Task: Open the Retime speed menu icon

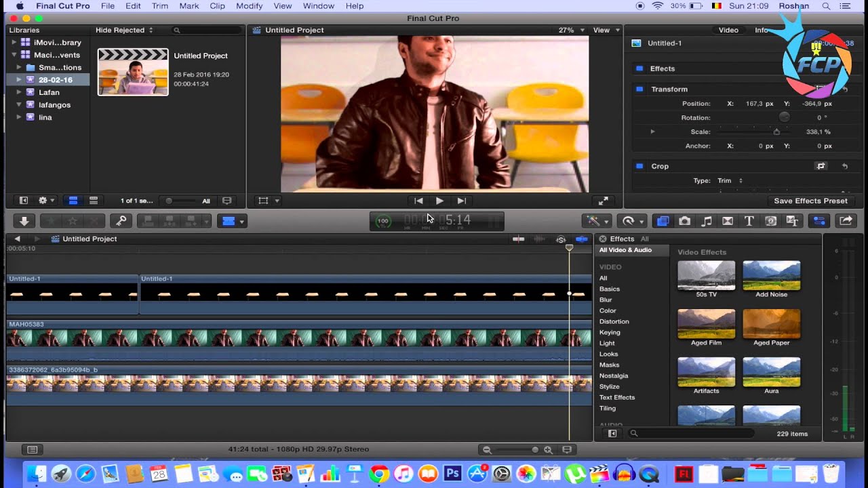Action: coord(633,221)
